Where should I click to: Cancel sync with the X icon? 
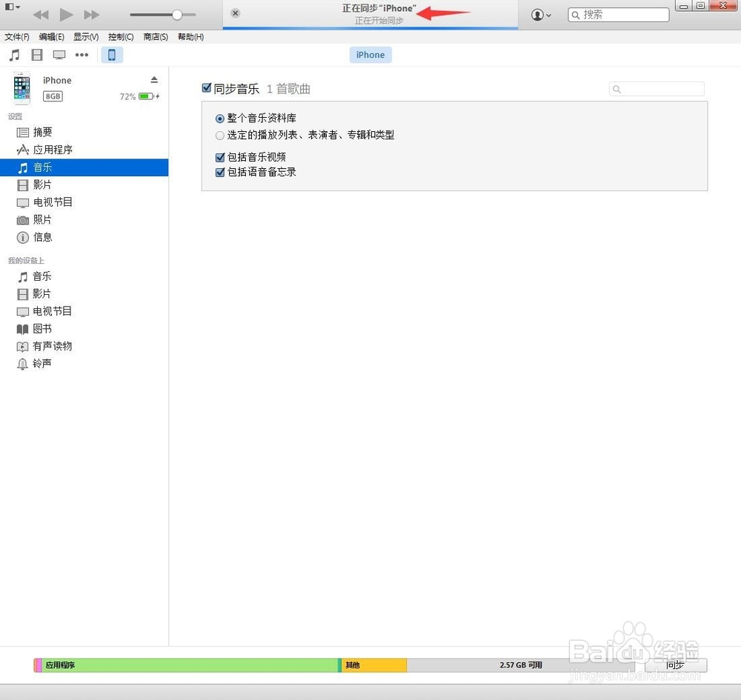pyautogui.click(x=236, y=13)
